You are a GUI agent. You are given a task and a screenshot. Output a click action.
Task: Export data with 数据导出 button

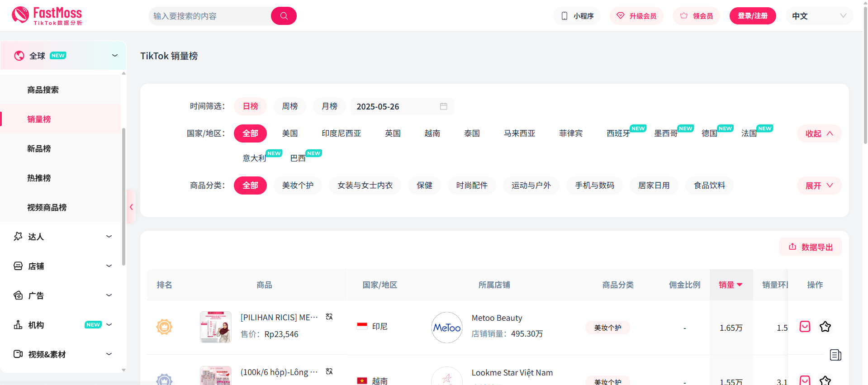pos(811,247)
